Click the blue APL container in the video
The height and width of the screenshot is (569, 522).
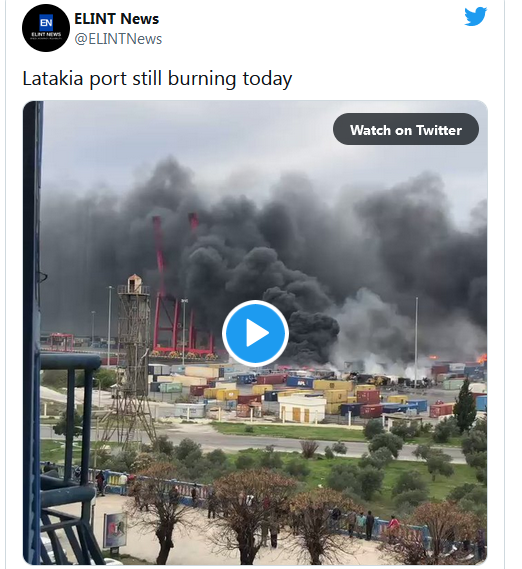[300, 382]
